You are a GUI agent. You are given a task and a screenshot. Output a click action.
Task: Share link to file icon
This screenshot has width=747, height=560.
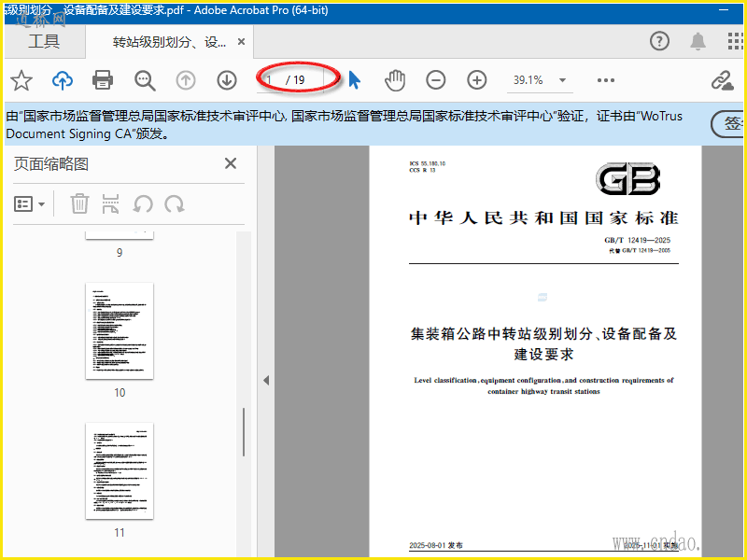[722, 80]
